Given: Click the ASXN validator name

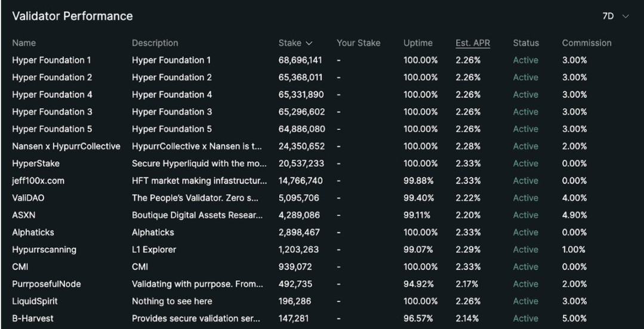Looking at the screenshot, I should point(23,215).
